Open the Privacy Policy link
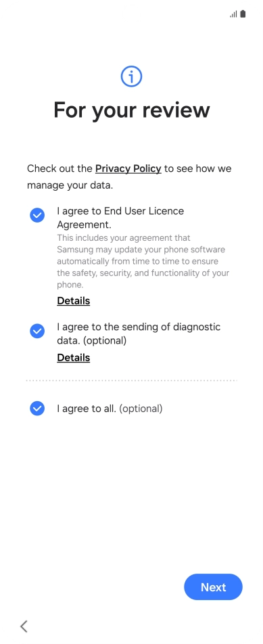Viewport: 263px width, 644px height. point(128,169)
